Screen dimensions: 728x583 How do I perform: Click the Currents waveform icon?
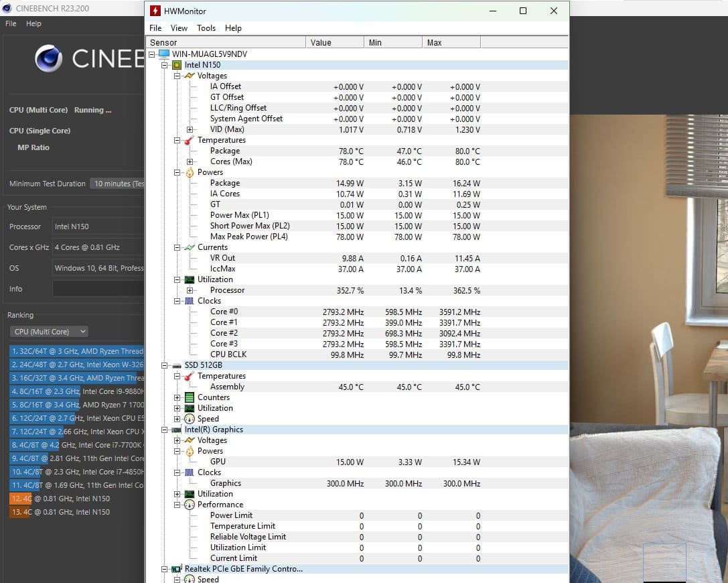190,247
